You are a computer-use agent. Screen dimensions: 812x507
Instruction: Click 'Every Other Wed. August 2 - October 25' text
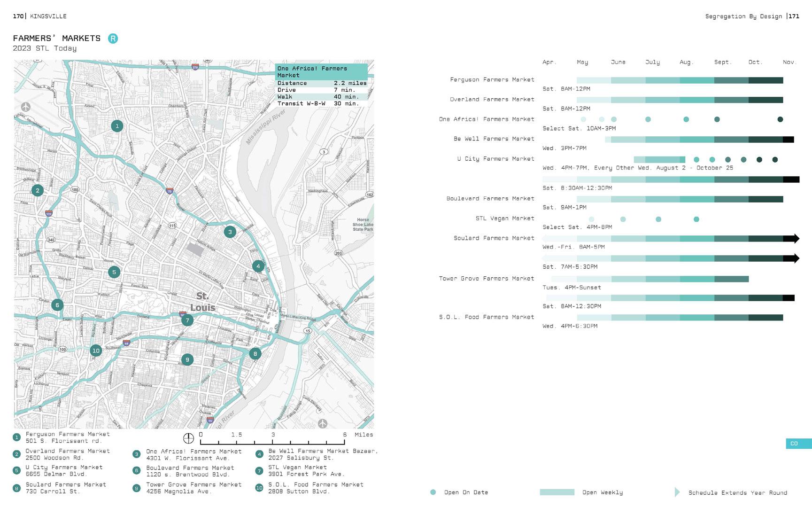point(664,168)
